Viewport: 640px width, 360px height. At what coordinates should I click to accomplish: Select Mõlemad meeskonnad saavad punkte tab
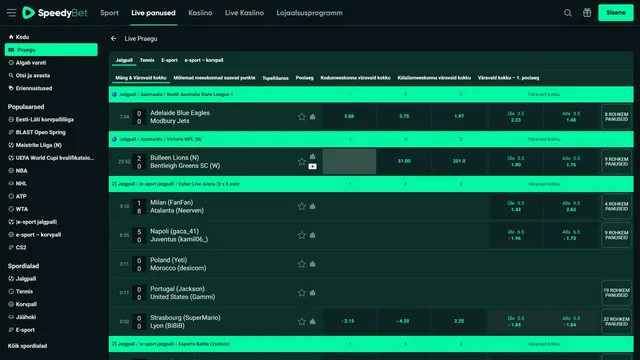coord(214,78)
